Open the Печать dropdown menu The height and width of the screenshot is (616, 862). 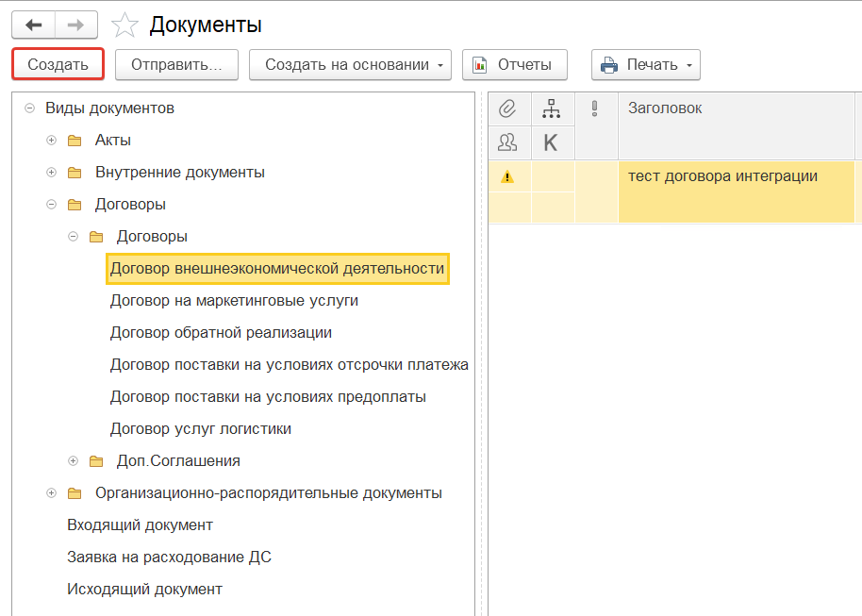tap(646, 65)
